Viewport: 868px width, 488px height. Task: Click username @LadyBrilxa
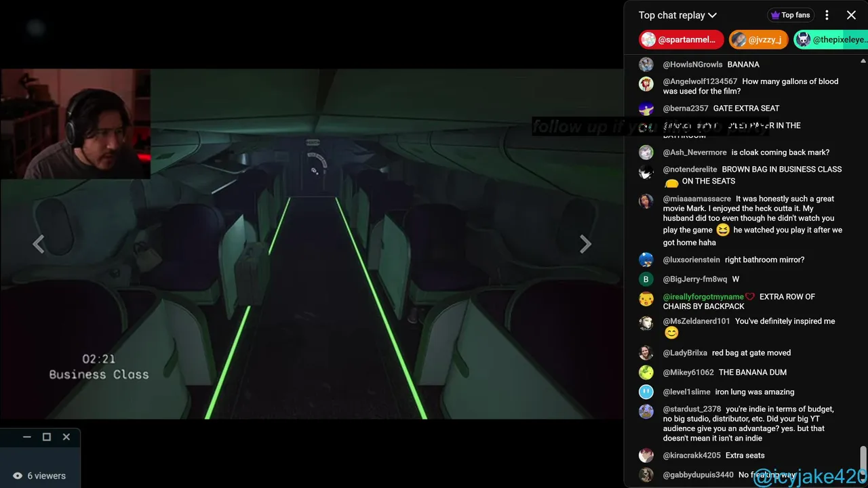click(685, 352)
